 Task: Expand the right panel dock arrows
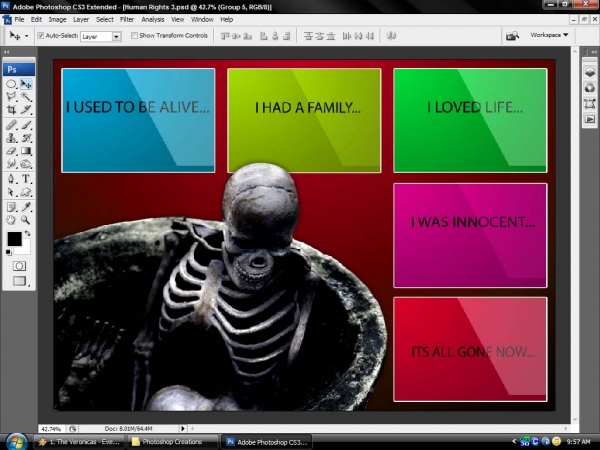[x=593, y=52]
